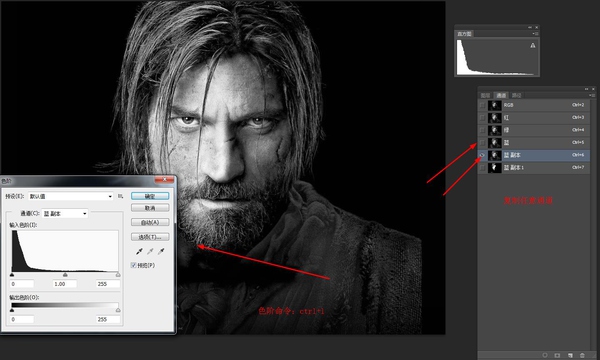Image resolution: width=600 pixels, height=360 pixels.
Task: Load channel as selection icon
Action: point(545,355)
